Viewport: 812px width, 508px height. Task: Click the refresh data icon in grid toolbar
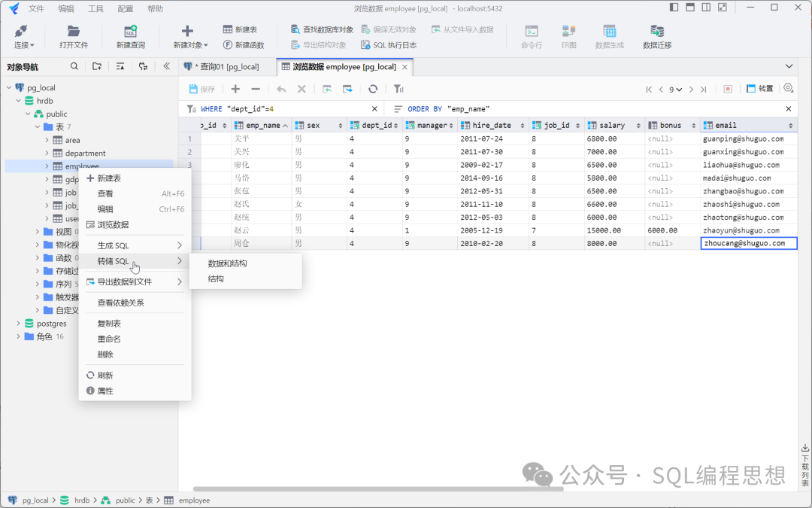pyautogui.click(x=372, y=89)
